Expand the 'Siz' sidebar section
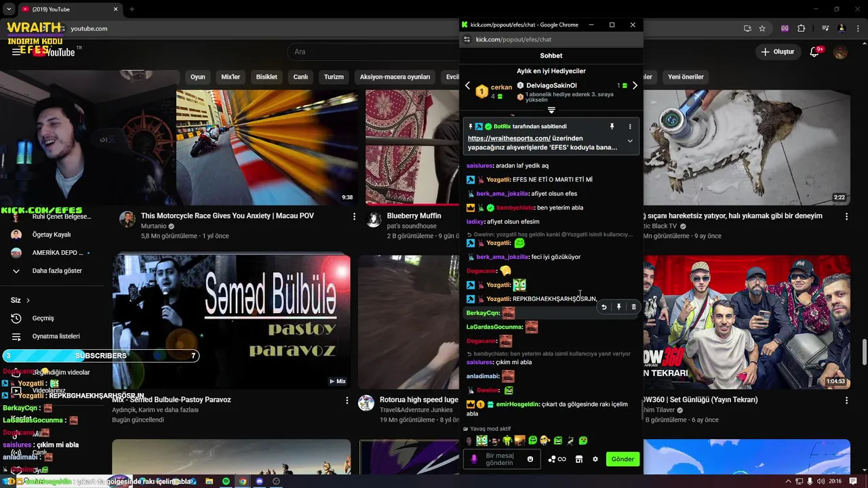 coord(20,300)
